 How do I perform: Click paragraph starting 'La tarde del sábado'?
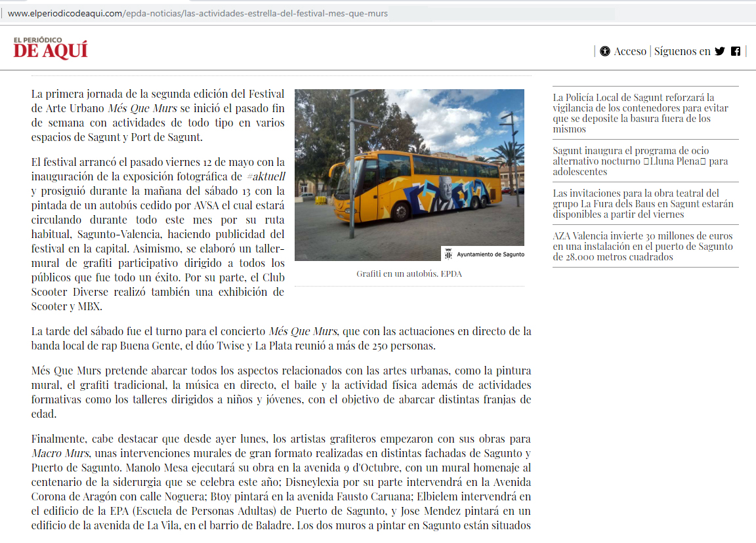point(281,338)
